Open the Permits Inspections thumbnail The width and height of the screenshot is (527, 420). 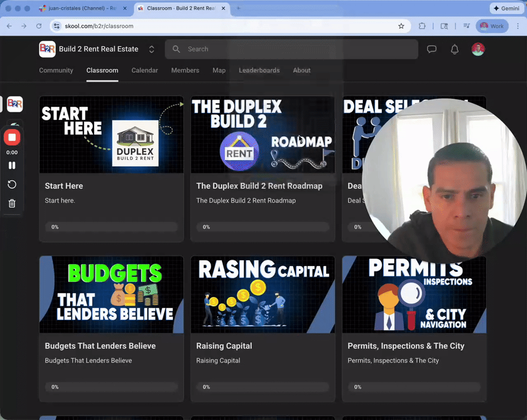point(414,295)
